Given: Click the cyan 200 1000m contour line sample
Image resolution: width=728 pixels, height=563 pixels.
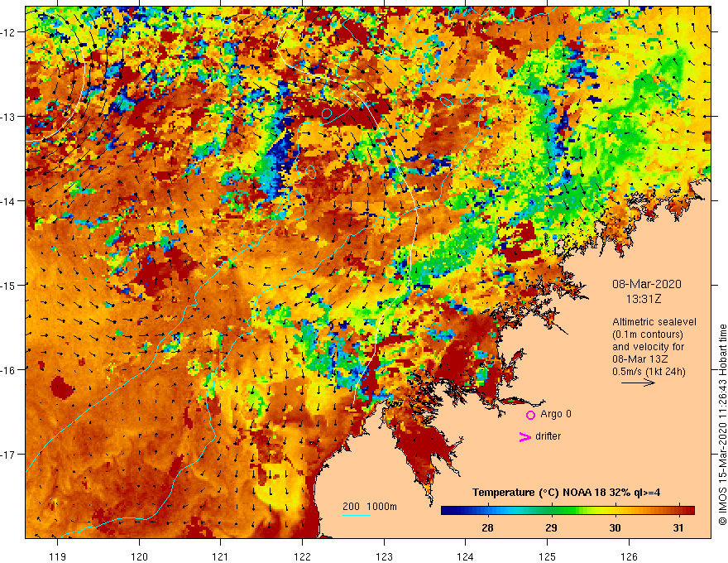Looking at the screenshot, I should click(x=357, y=515).
